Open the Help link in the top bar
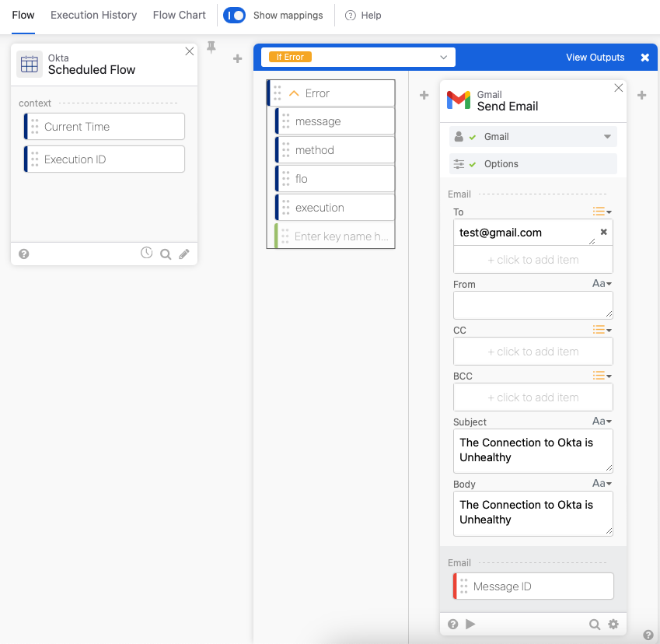The height and width of the screenshot is (644, 660). click(x=363, y=16)
